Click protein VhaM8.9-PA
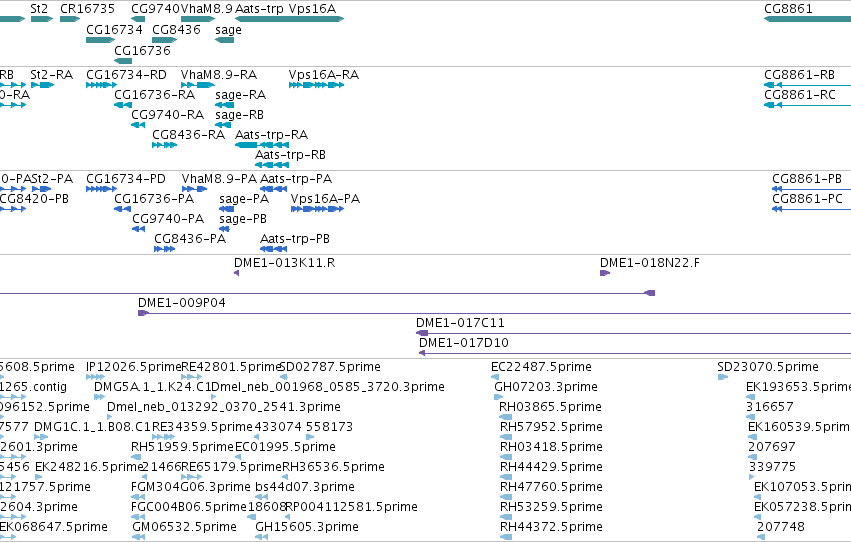The height and width of the screenshot is (542, 851). pos(195,189)
